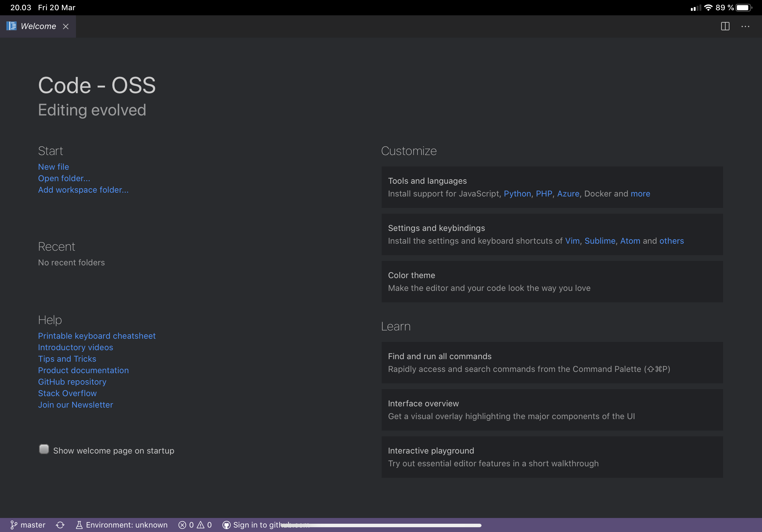Click the Python link in Tools and languages

pyautogui.click(x=517, y=194)
